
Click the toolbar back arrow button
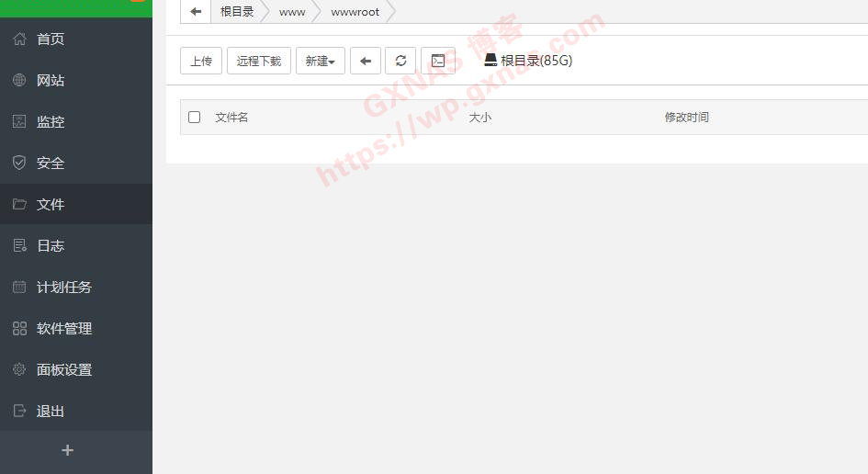click(x=365, y=61)
